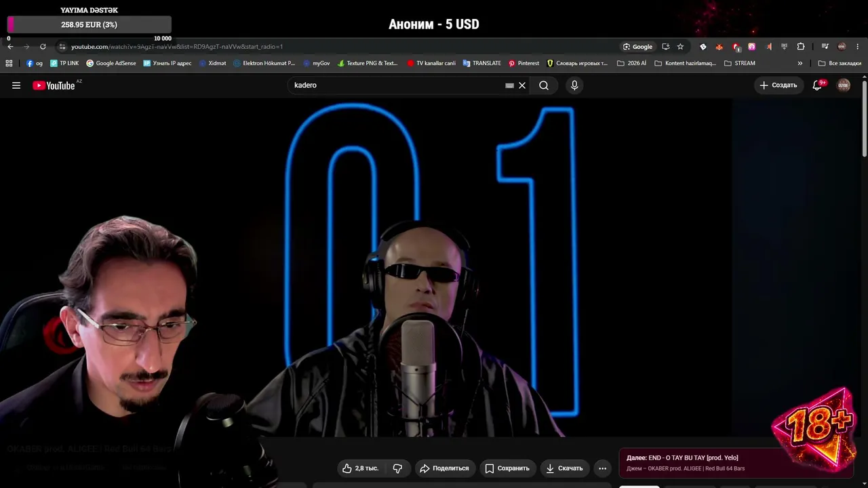The height and width of the screenshot is (488, 868).
Task: Open the YouTube account avatar menu
Action: tap(844, 85)
